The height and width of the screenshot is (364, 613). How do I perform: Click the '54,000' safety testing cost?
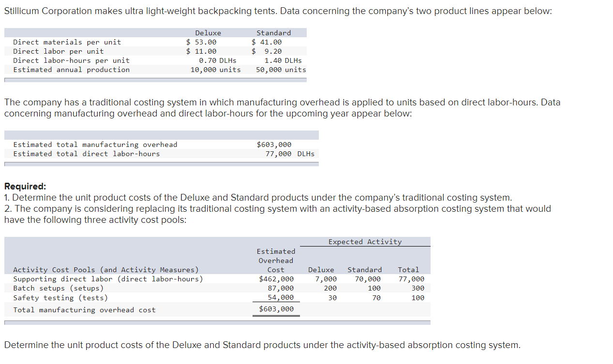point(281,298)
